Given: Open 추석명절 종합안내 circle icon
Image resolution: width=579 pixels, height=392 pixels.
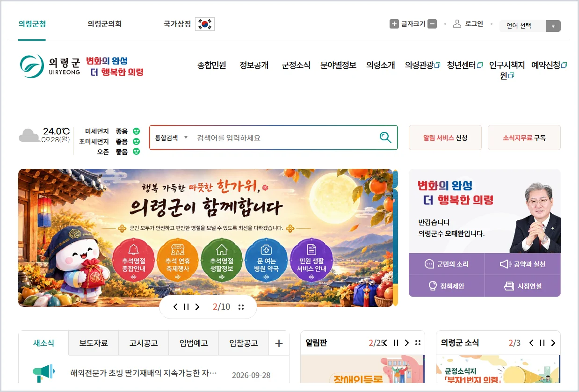Looking at the screenshot, I should click(134, 260).
